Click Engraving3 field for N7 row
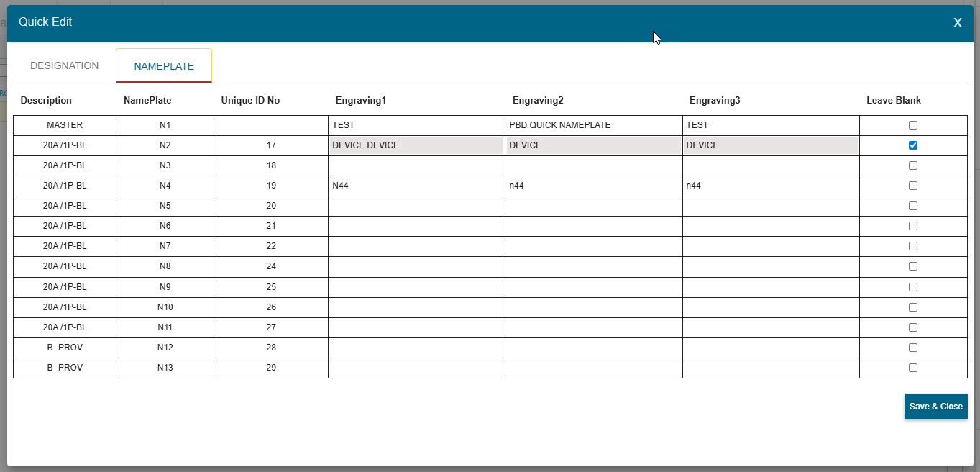The width and height of the screenshot is (980, 472). (x=771, y=246)
